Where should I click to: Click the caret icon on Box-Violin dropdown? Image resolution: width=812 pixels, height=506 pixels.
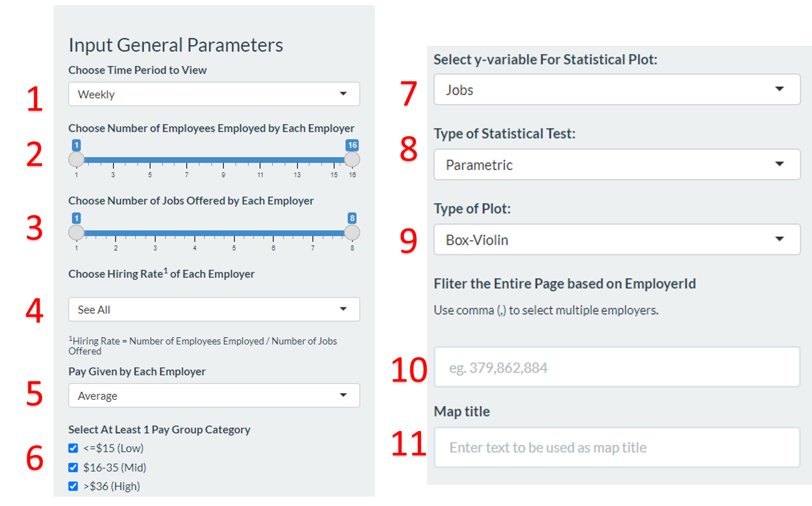tap(780, 239)
